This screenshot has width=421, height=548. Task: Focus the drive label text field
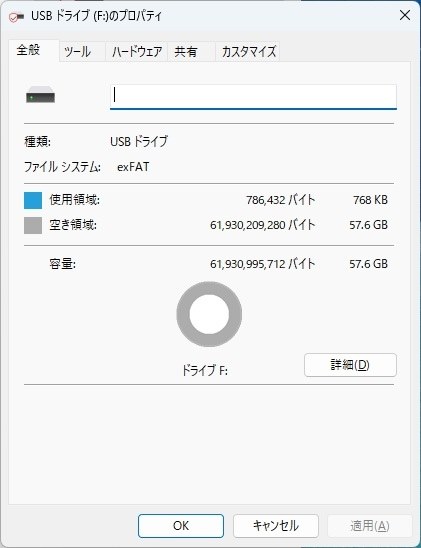coord(253,96)
